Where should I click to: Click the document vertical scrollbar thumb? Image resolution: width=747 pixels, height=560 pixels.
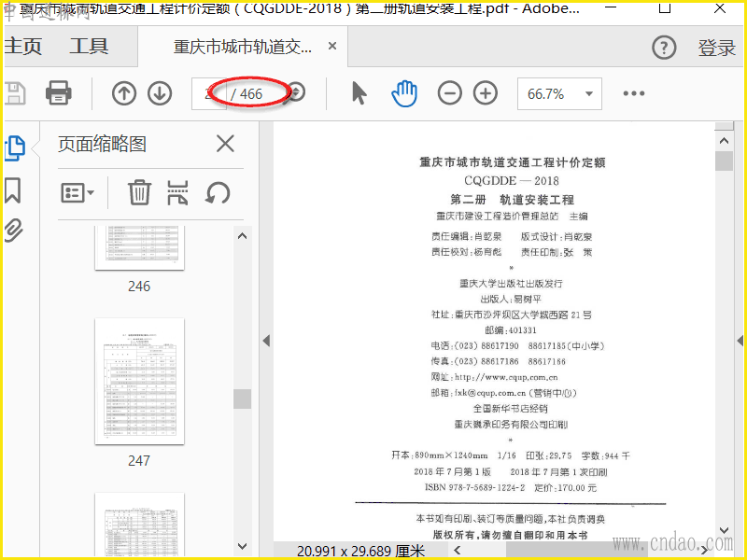[x=725, y=161]
